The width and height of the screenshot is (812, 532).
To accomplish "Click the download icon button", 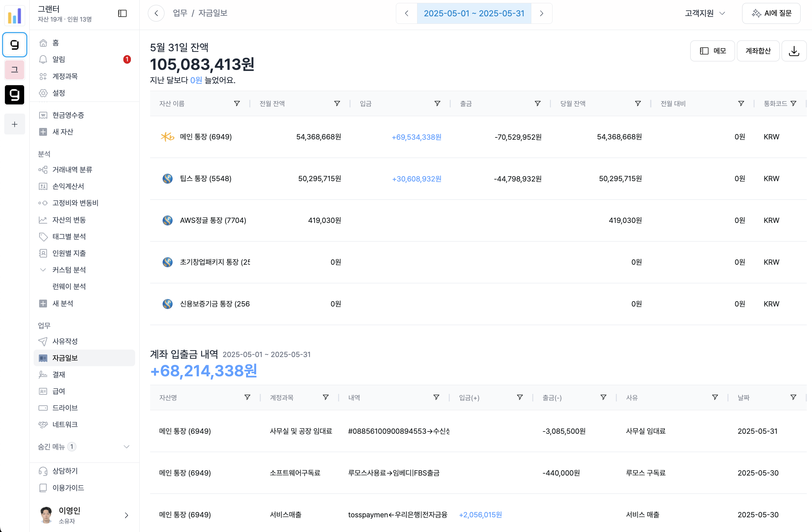I will (x=794, y=51).
